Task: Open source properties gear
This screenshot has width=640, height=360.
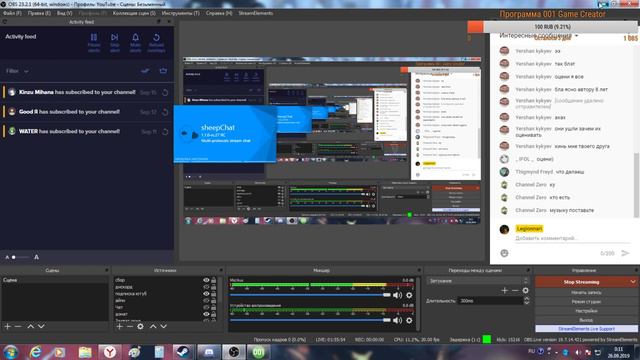Action: (x=140, y=327)
